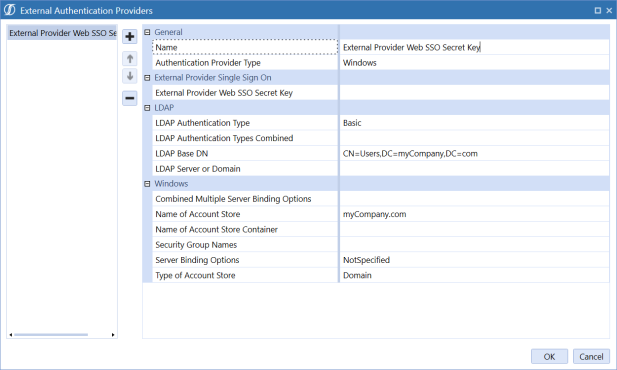Change Server Binding Options value NotSpecified

(x=474, y=260)
